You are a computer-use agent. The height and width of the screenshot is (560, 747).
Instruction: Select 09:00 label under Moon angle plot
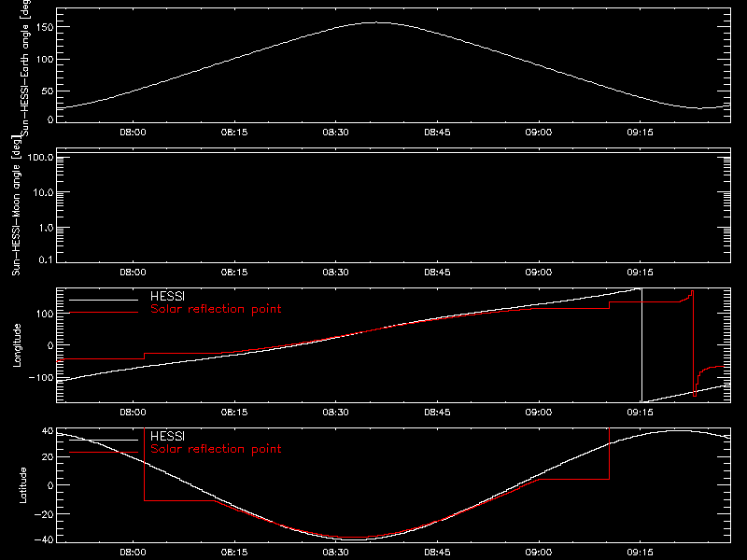[x=539, y=272]
